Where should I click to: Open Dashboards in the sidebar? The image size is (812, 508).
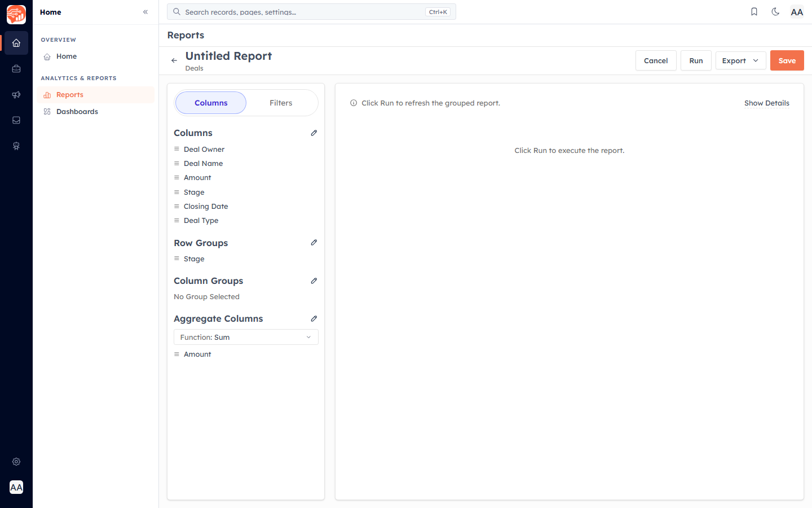click(96, 112)
